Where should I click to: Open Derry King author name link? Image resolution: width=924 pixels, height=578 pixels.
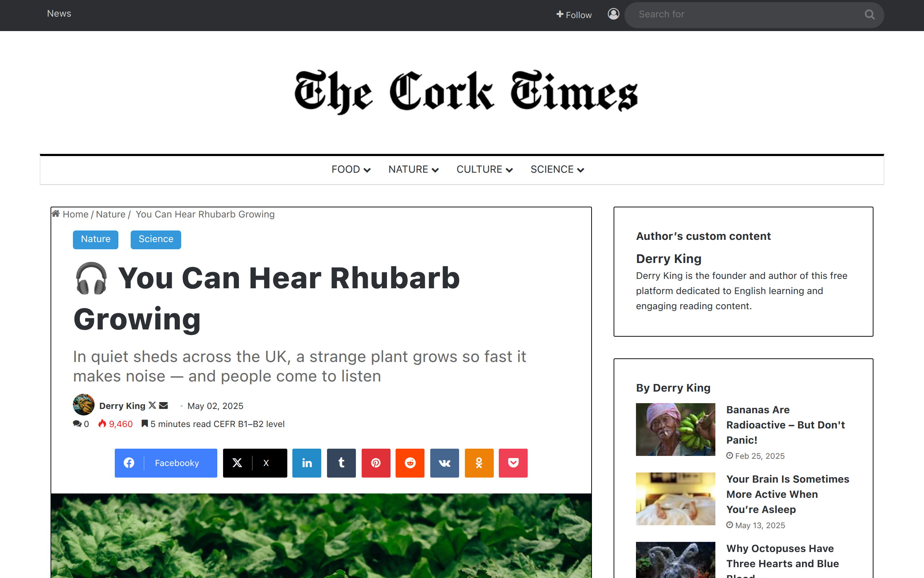[122, 406]
